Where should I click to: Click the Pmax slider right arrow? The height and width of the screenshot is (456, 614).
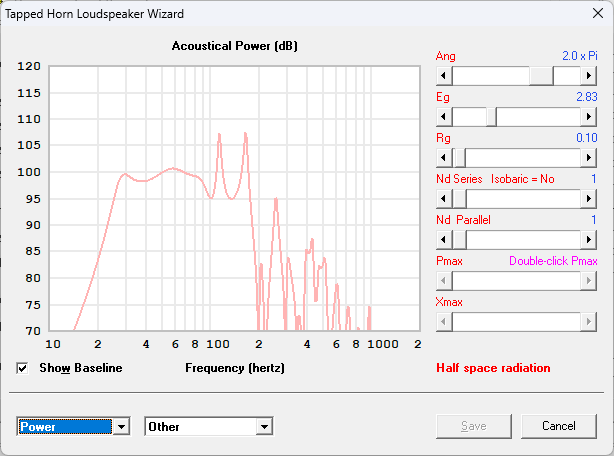pos(589,281)
